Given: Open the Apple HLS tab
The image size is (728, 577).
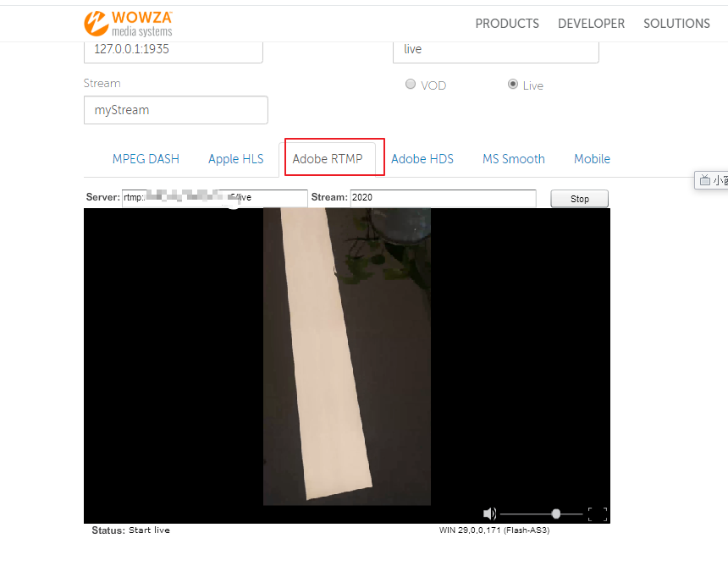Looking at the screenshot, I should pyautogui.click(x=235, y=159).
